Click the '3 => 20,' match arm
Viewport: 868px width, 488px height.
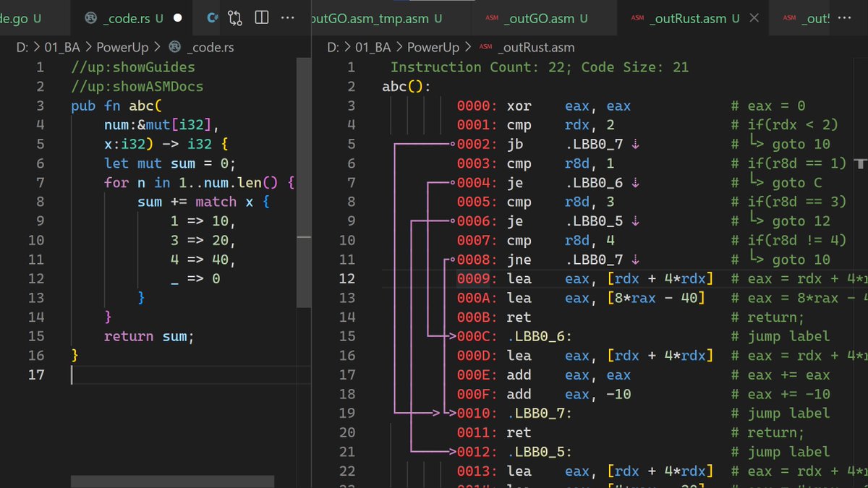203,240
